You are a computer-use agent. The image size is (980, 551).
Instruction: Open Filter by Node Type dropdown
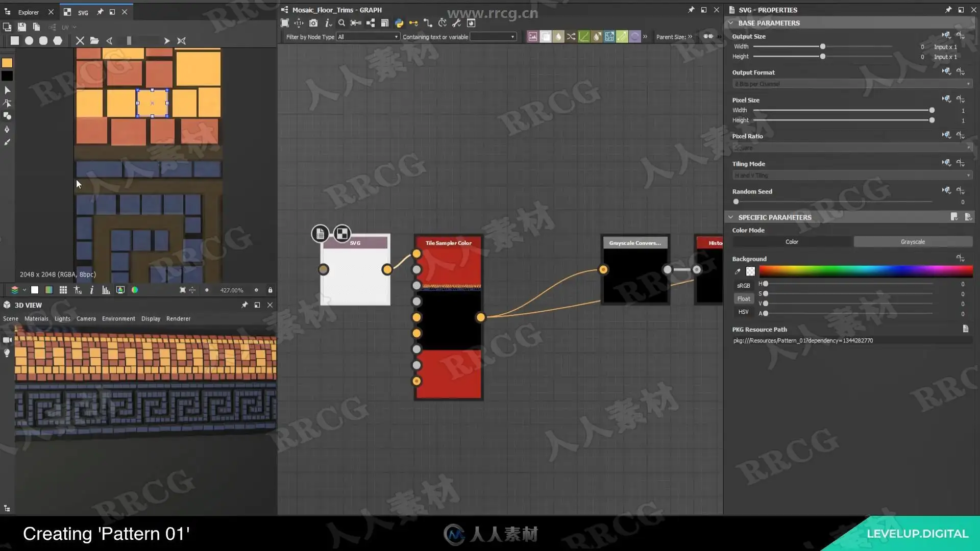[x=367, y=37]
